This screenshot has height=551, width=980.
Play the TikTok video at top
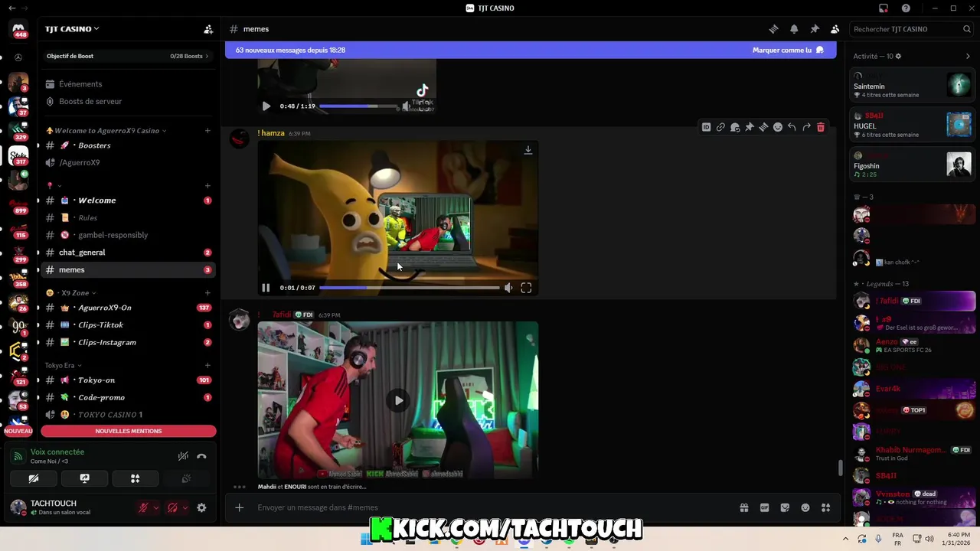[266, 106]
